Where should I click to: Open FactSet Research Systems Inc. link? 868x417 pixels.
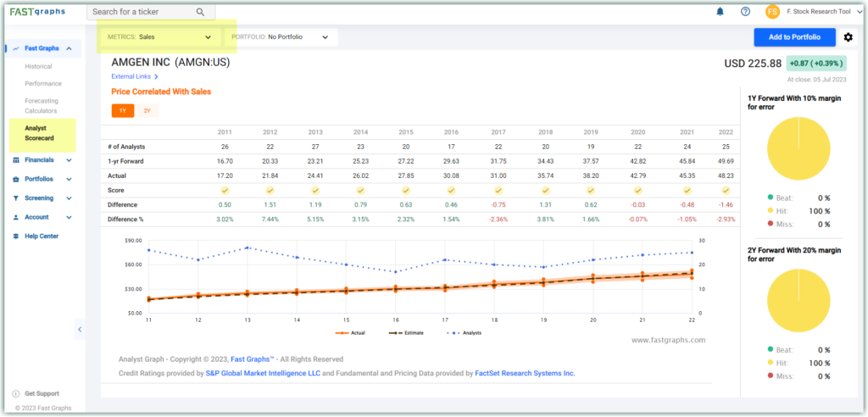pyautogui.click(x=525, y=373)
